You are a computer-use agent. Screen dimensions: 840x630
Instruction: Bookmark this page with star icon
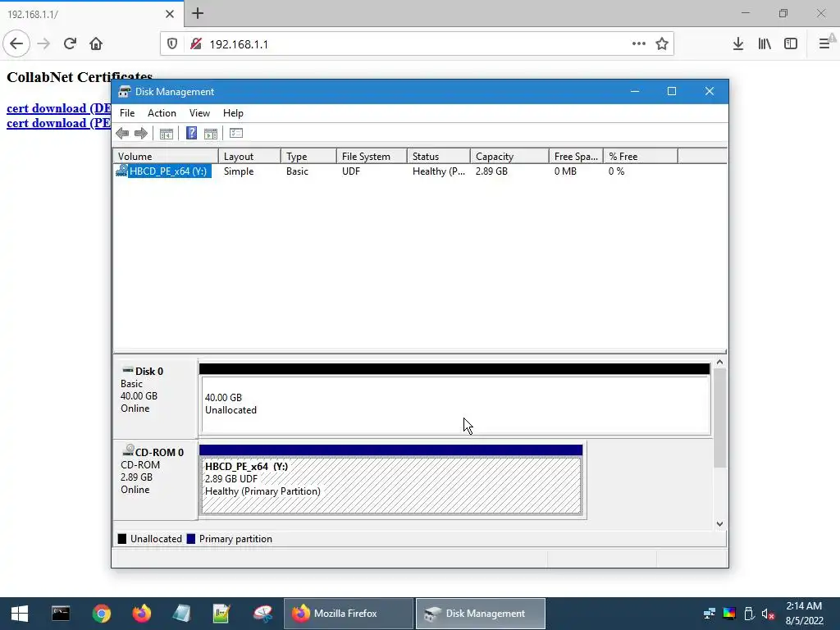point(662,44)
